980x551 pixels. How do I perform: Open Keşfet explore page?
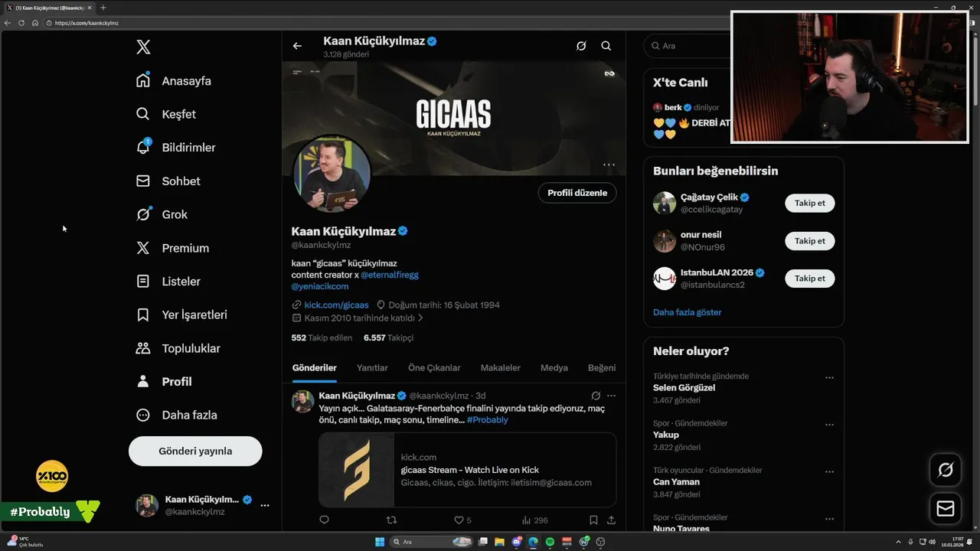pyautogui.click(x=166, y=114)
